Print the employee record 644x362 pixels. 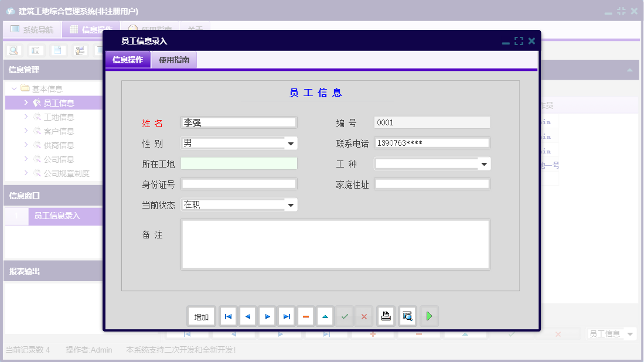pos(386,316)
